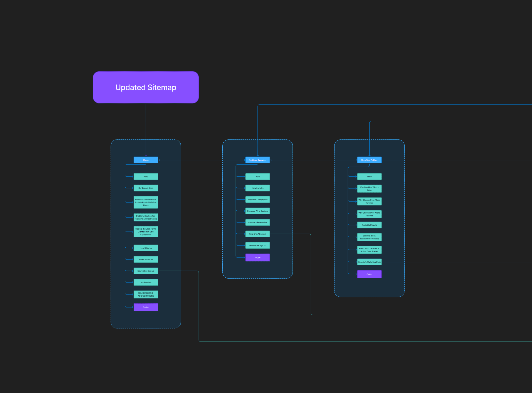Select the Turbines Overview page node
This screenshot has width=532, height=393.
tap(257, 160)
